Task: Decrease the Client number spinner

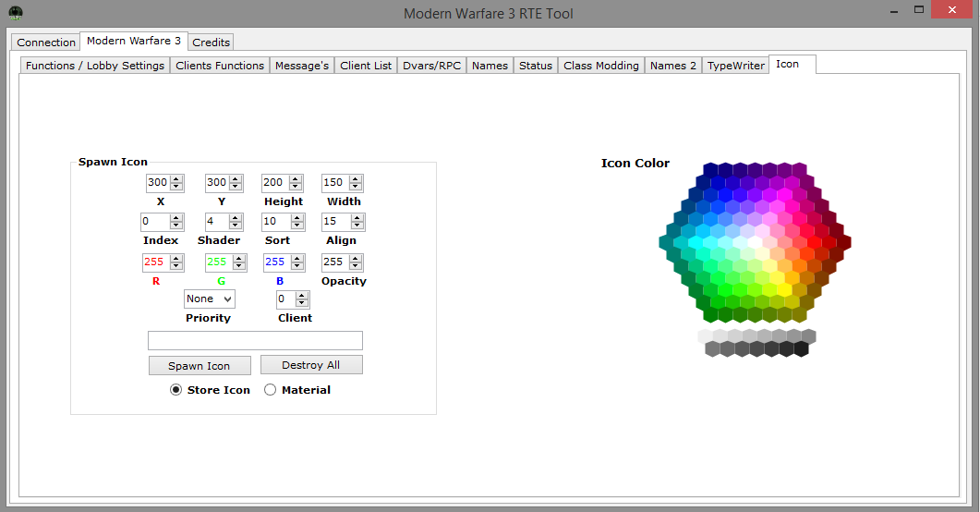Action: click(303, 304)
